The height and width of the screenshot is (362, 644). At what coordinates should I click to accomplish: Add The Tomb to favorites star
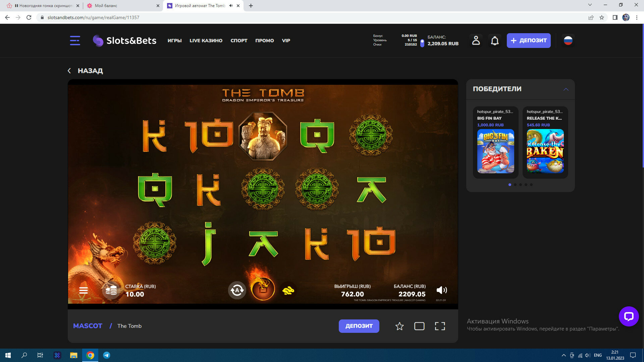pos(399,326)
